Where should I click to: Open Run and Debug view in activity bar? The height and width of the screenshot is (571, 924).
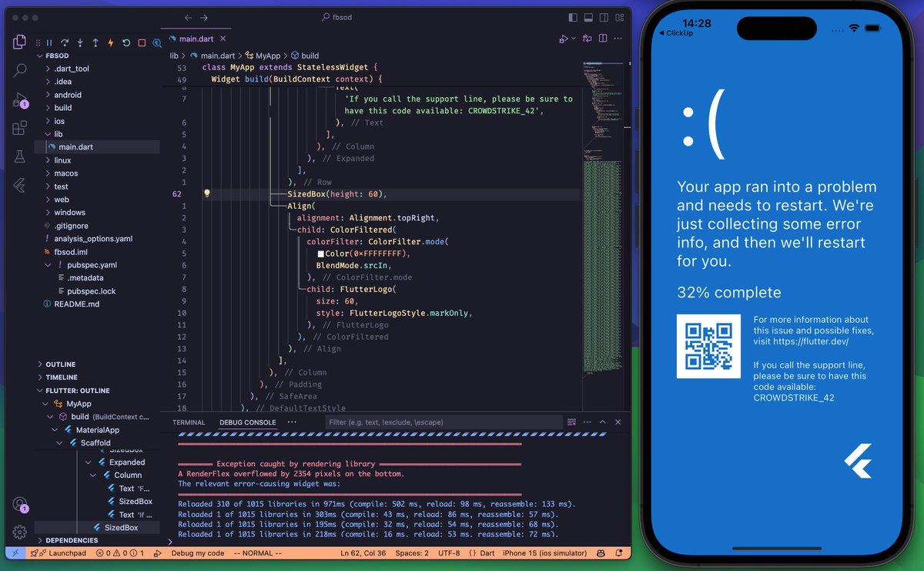pyautogui.click(x=20, y=100)
